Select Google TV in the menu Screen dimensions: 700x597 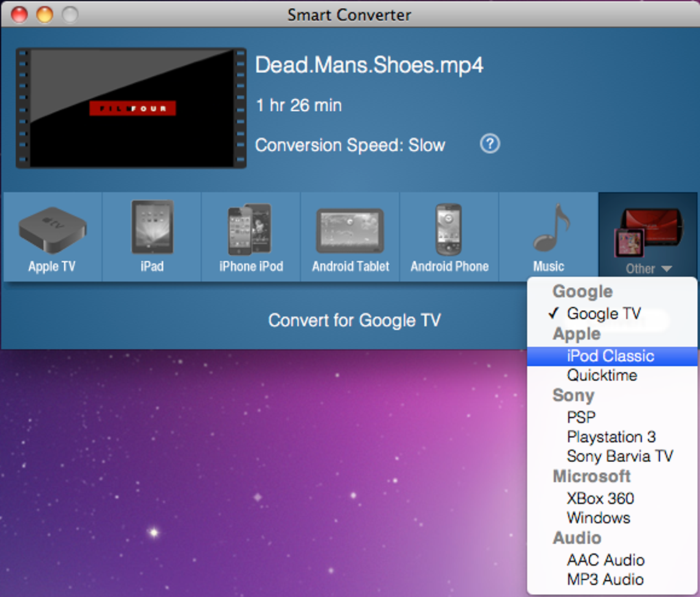[612, 314]
